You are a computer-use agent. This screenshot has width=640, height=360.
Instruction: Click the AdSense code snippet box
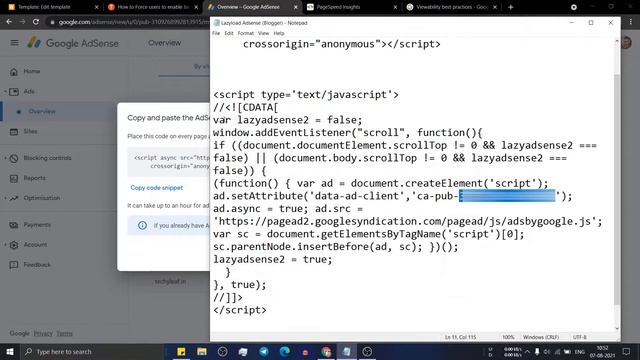coord(169,162)
